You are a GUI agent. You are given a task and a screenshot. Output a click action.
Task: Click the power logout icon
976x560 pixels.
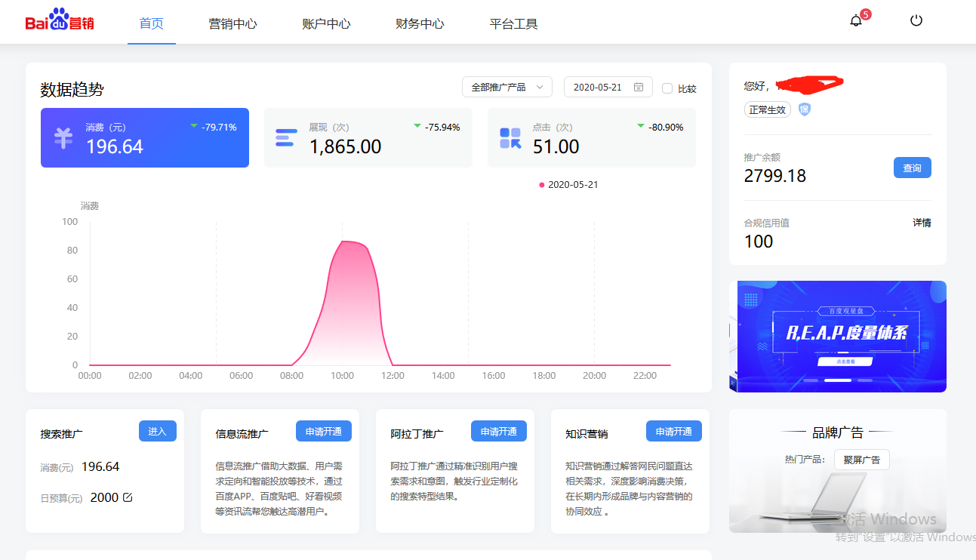pos(916,21)
